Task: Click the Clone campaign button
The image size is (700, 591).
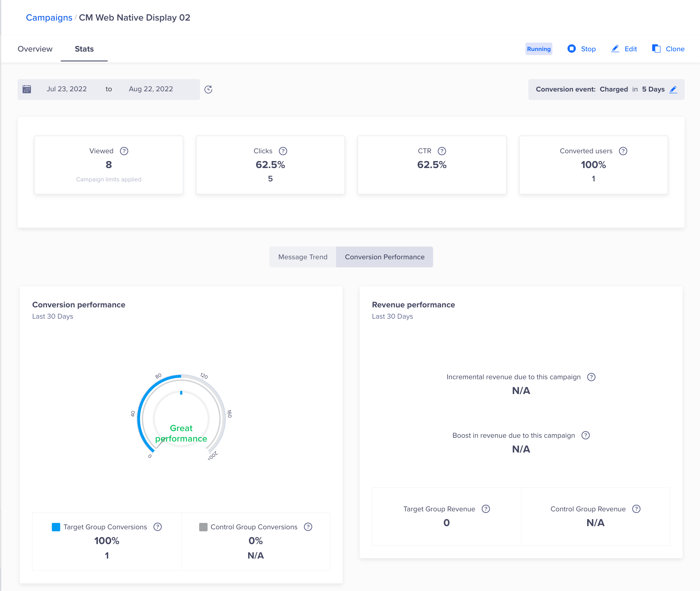Action: coord(668,49)
